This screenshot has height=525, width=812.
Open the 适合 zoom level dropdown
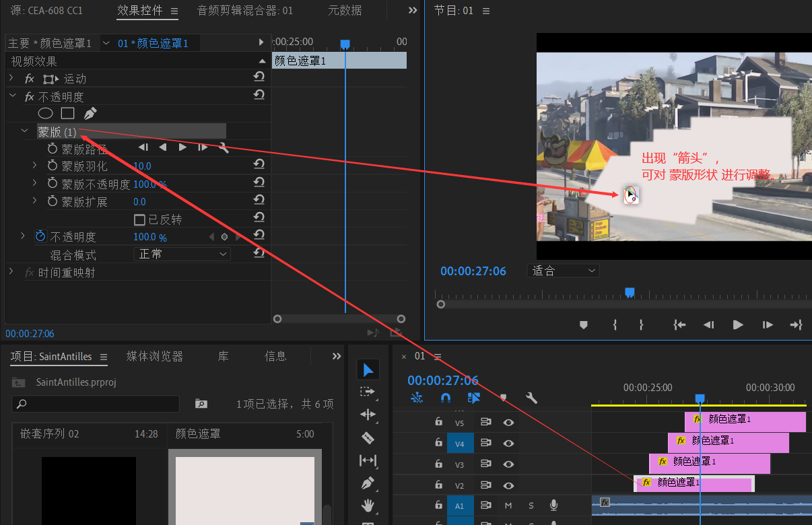point(563,271)
